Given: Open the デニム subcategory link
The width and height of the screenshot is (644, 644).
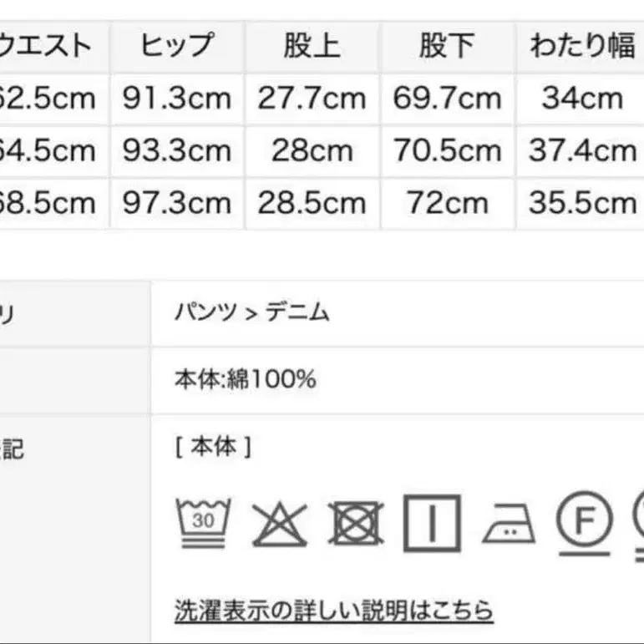Looking at the screenshot, I should coord(297,312).
